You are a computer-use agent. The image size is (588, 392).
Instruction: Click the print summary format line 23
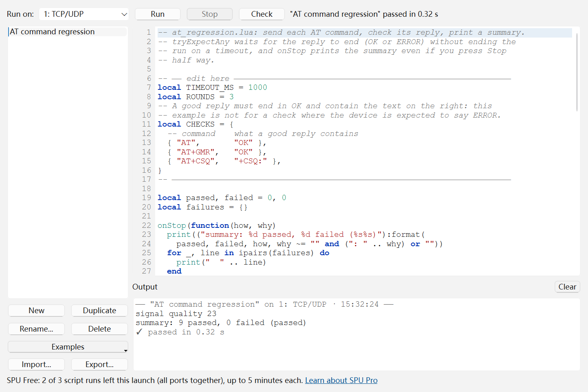click(296, 234)
